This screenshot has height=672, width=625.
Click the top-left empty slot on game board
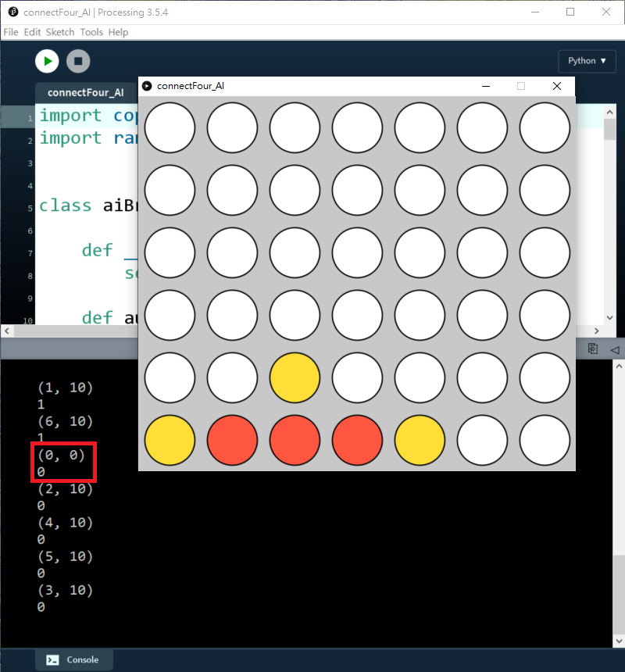[170, 127]
